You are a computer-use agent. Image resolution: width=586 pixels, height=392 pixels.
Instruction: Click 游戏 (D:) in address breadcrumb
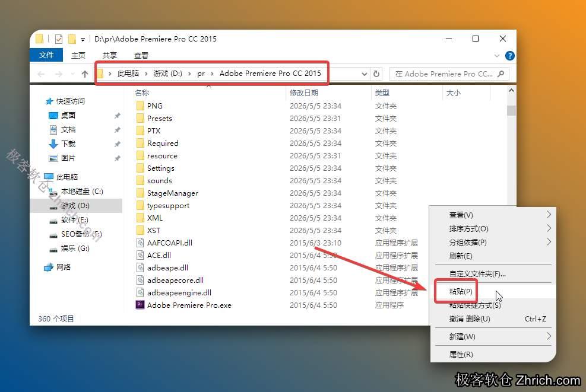[168, 73]
